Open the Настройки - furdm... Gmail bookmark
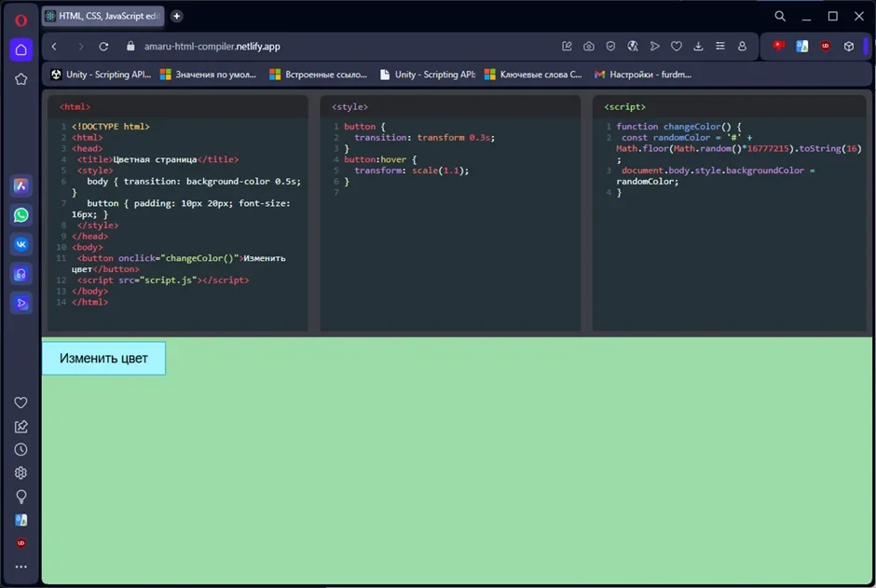This screenshot has width=876, height=588. tap(643, 75)
